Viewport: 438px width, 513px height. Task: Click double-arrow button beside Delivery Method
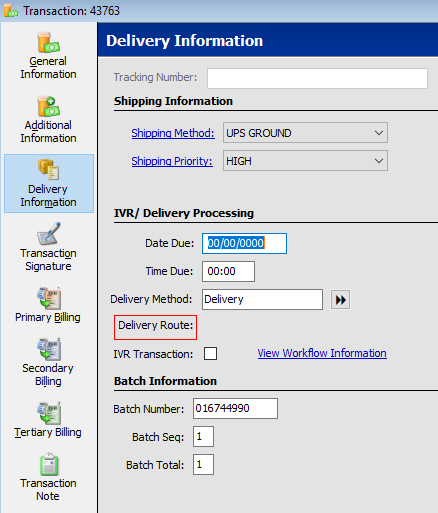[340, 300]
